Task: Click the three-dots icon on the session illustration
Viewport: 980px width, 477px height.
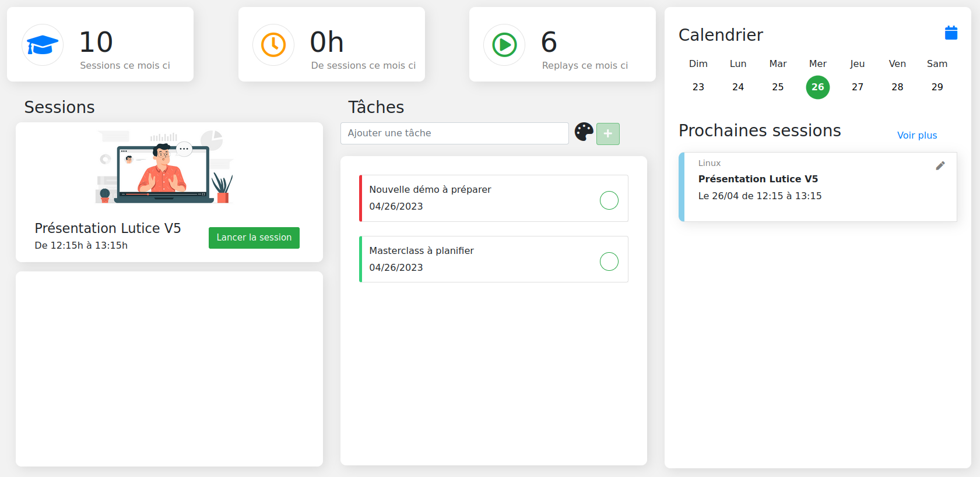Action: [184, 149]
